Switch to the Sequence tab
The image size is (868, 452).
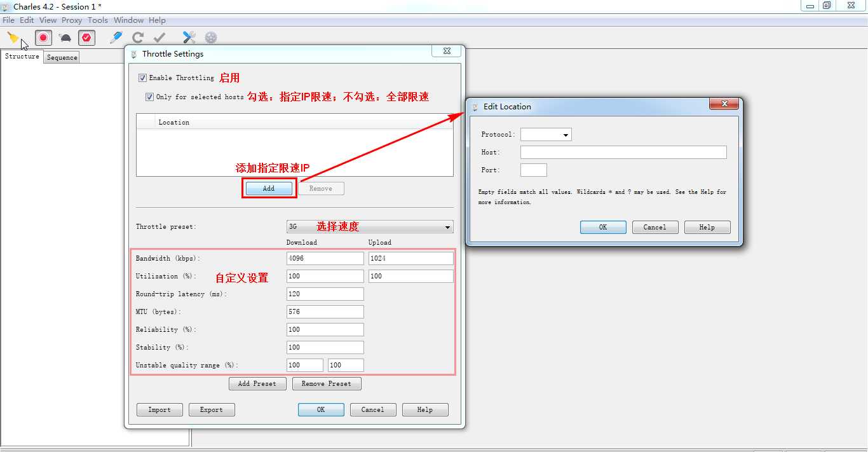pos(62,58)
